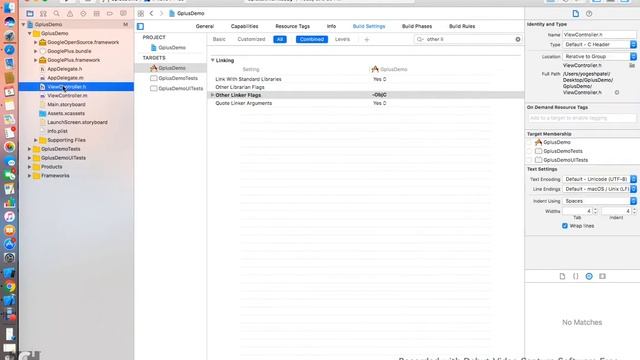Screen dimensions: 640x360
Task: Open the Line Endings dropdown
Action: click(x=600, y=189)
